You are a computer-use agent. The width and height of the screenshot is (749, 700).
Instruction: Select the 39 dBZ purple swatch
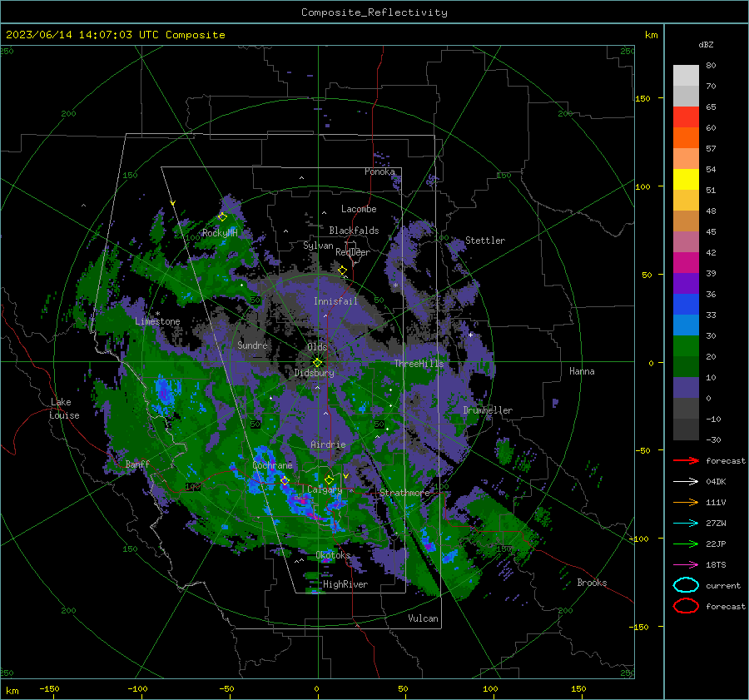pos(686,283)
